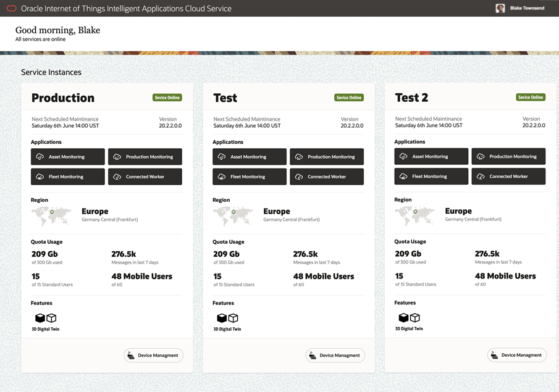Screen dimensions: 559x392
Task: Click the 3D Digital Twin icon in Test
Action: coord(227,318)
